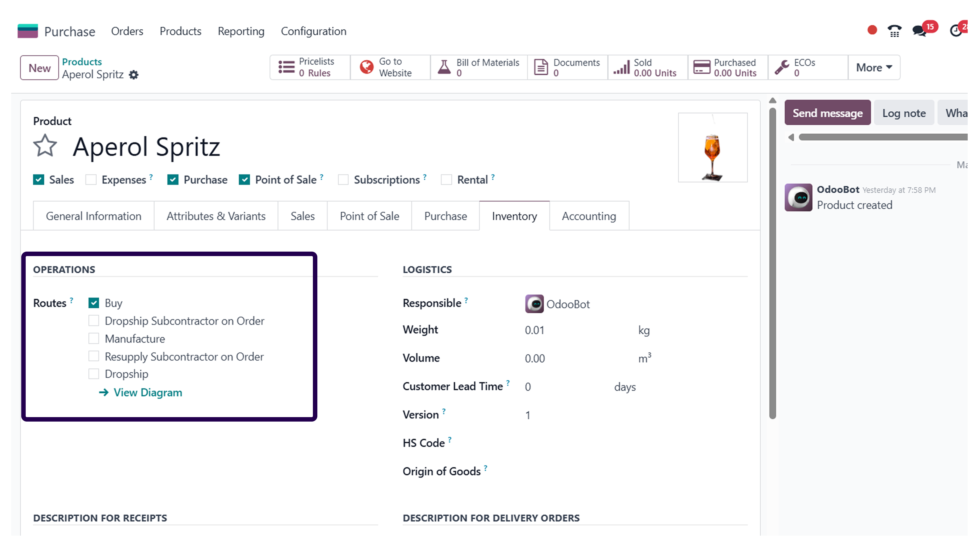Screen dimensions: 980x558
Task: Open the Purchase tab
Action: (x=445, y=216)
